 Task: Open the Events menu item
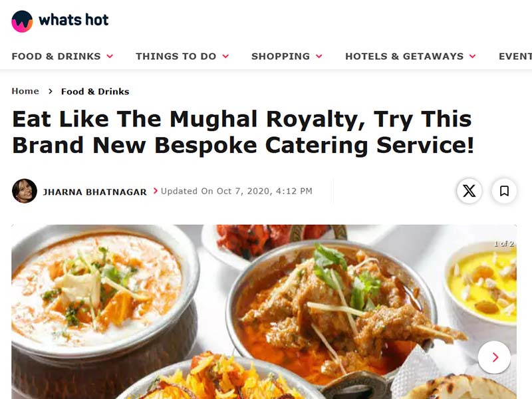click(515, 57)
